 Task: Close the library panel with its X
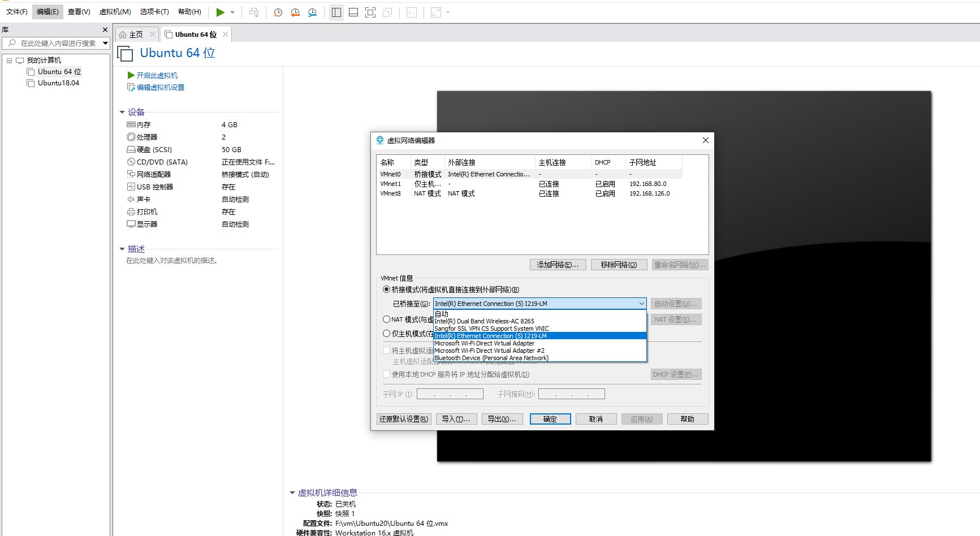click(x=105, y=29)
